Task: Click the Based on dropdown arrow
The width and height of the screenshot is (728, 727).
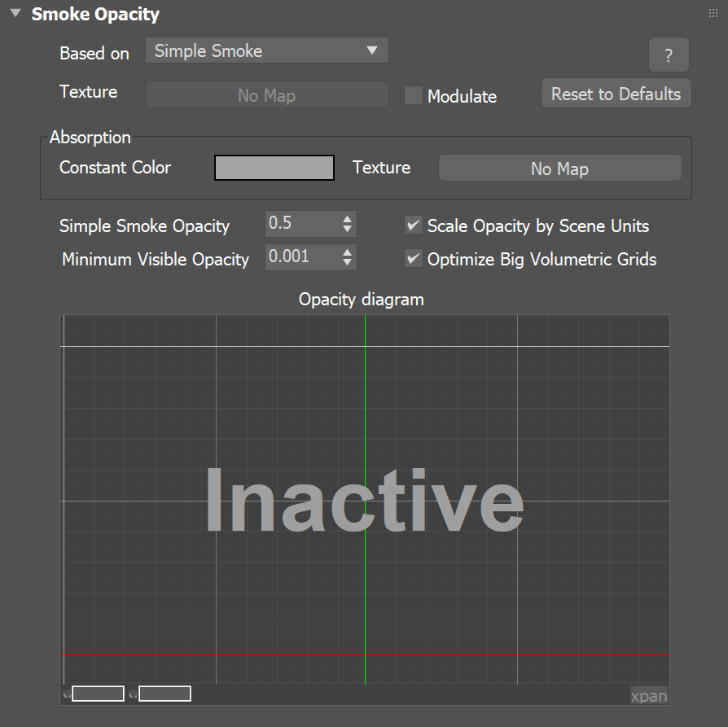Action: (x=374, y=50)
